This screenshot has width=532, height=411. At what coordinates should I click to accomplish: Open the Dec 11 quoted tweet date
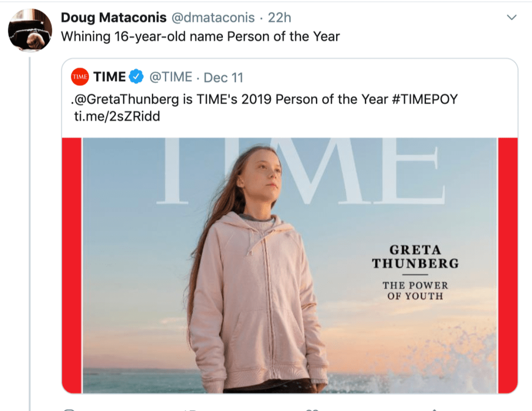223,78
